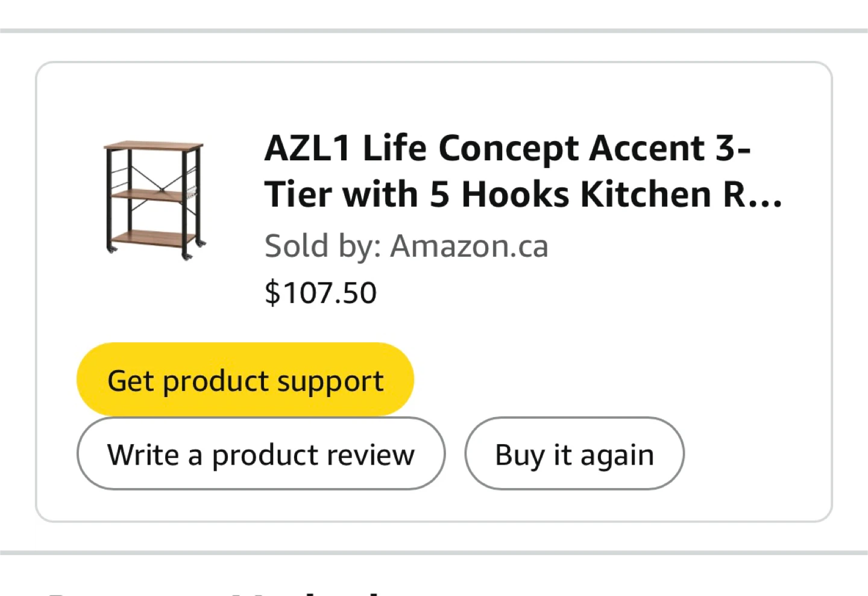The height and width of the screenshot is (596, 868).
Task: Click the dollar sign in the price
Action: pos(272,293)
